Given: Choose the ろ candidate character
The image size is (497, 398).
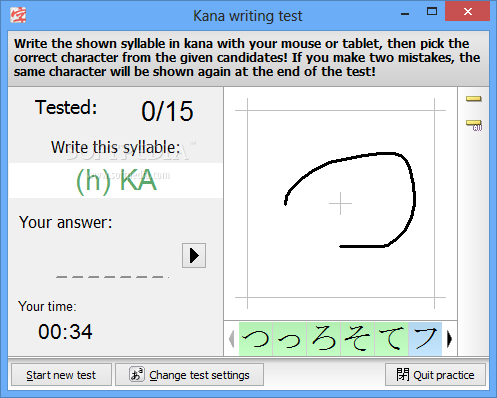Looking at the screenshot, I should click(x=324, y=339).
